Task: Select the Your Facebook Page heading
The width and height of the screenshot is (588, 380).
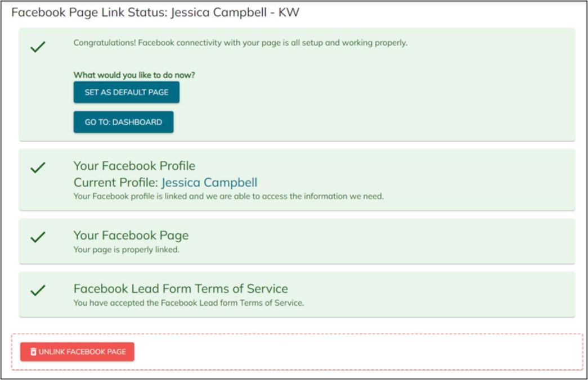Action: point(131,236)
